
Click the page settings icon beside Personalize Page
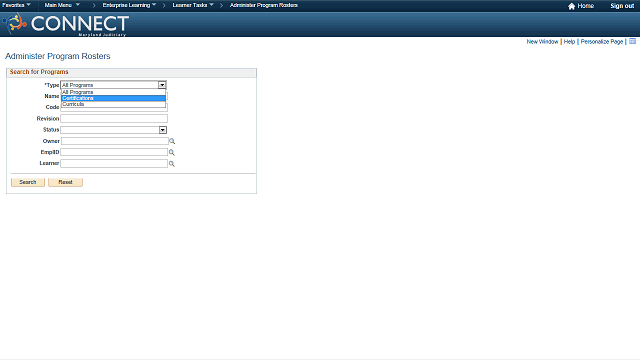coord(632,41)
